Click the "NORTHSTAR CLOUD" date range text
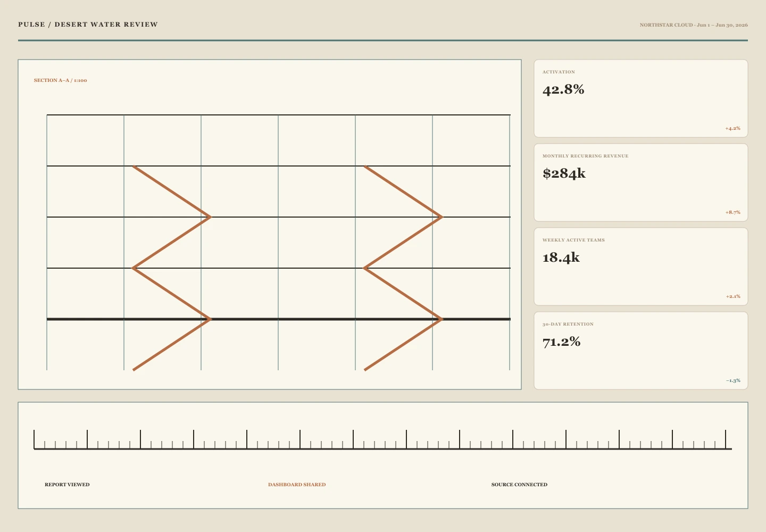Image resolution: width=766 pixels, height=532 pixels. (x=694, y=25)
